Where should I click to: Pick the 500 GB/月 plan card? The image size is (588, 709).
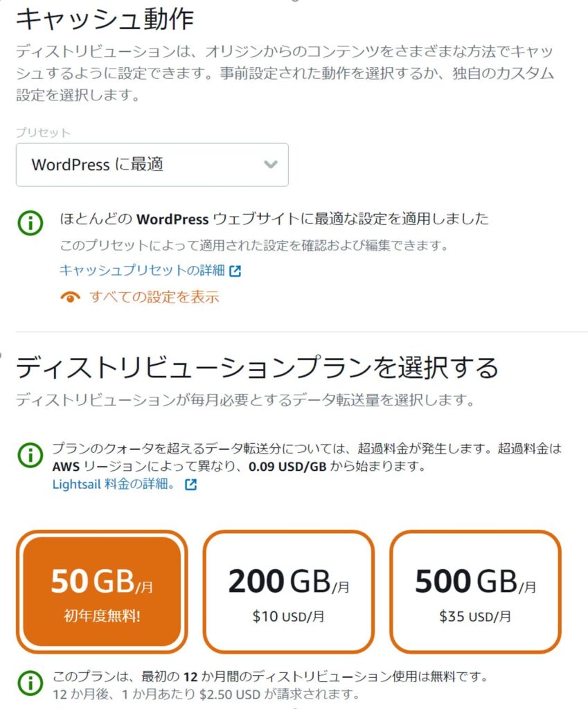click(475, 591)
